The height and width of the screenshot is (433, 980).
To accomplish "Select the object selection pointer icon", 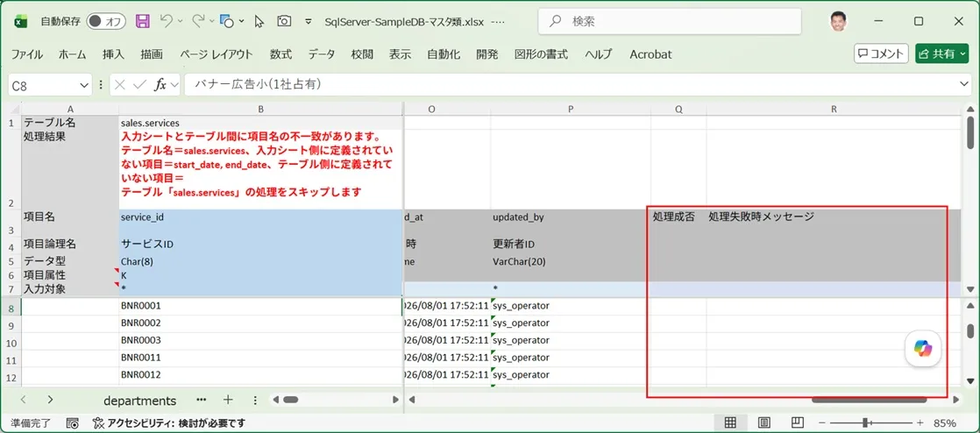I will (x=259, y=21).
